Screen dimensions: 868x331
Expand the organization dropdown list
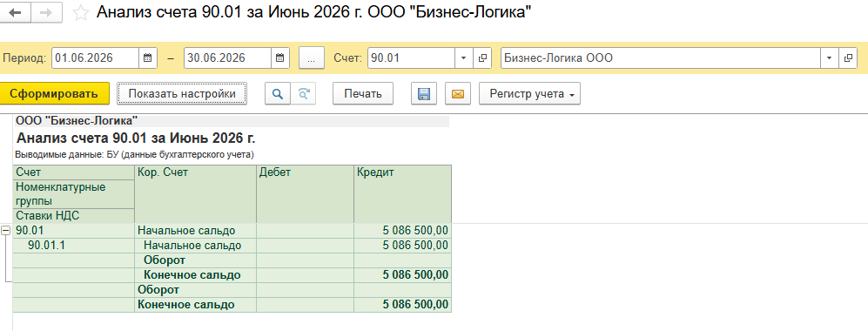(x=829, y=57)
